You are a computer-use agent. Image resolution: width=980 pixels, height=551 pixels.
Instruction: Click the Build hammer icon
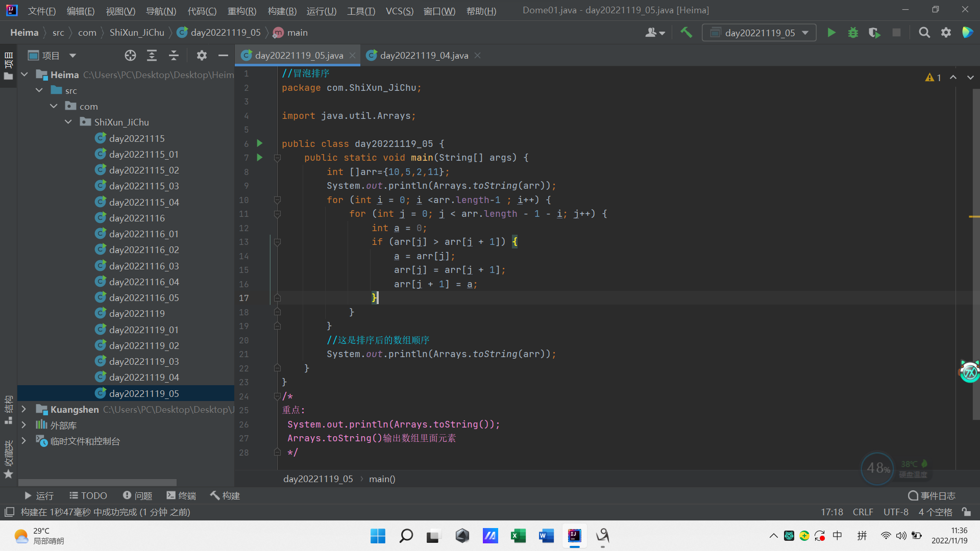(687, 33)
